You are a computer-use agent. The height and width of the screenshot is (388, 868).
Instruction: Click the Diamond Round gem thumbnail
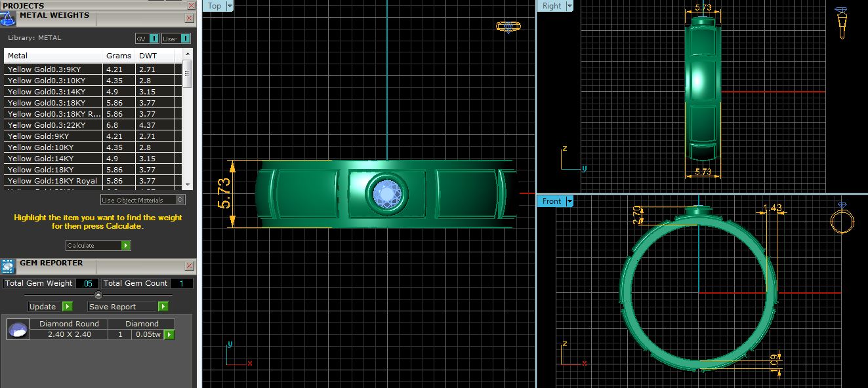(18, 330)
